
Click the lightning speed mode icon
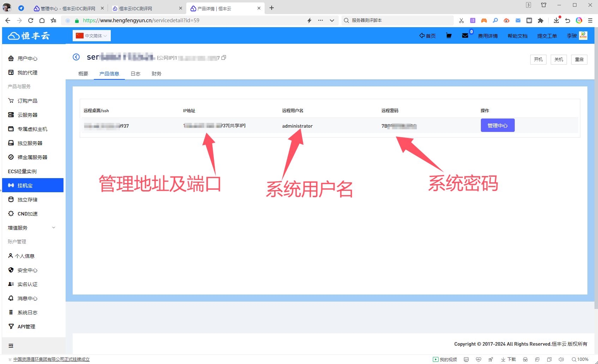click(309, 20)
